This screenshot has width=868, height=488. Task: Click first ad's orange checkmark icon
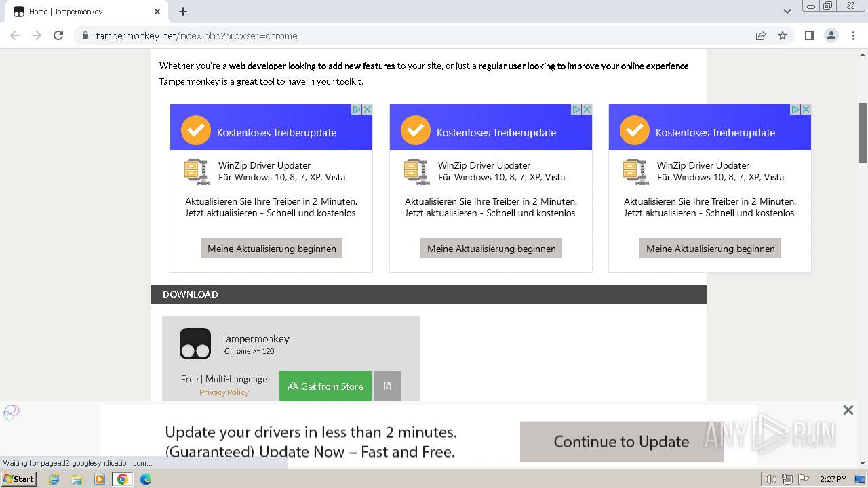pyautogui.click(x=195, y=130)
